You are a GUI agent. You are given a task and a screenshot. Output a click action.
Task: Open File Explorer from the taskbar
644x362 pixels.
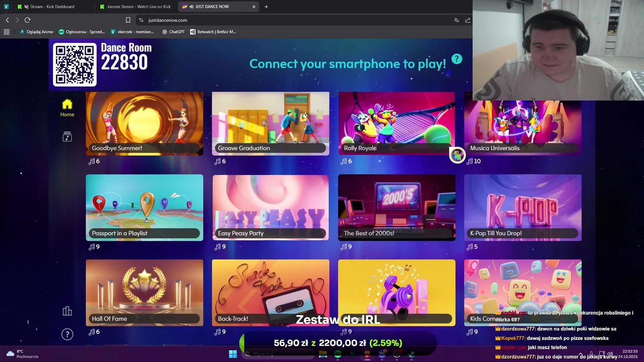[323, 354]
